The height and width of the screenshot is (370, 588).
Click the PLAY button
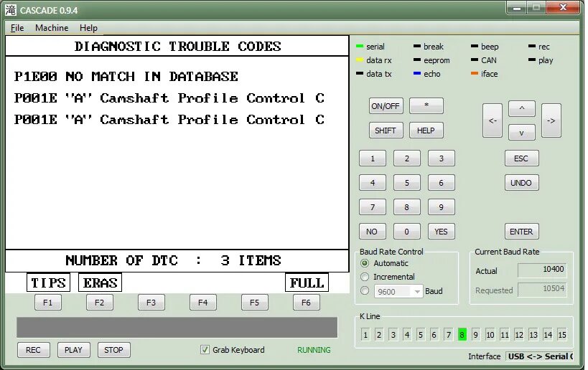(74, 350)
